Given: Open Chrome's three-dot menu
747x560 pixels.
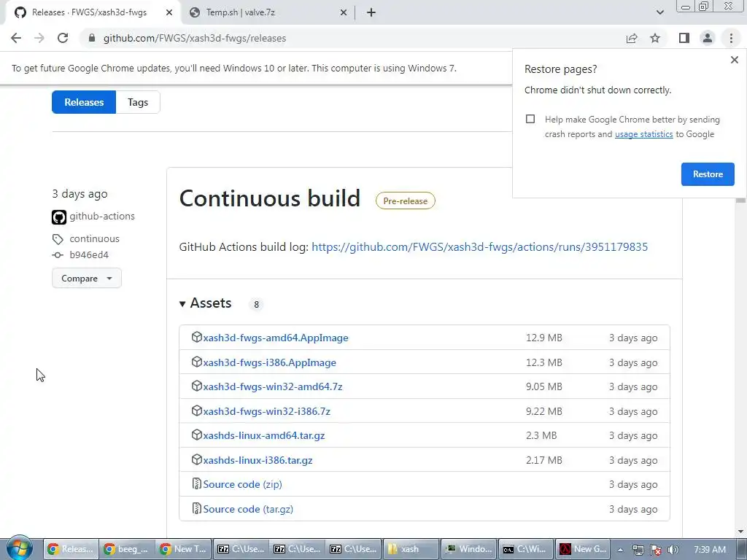Looking at the screenshot, I should pos(731,38).
